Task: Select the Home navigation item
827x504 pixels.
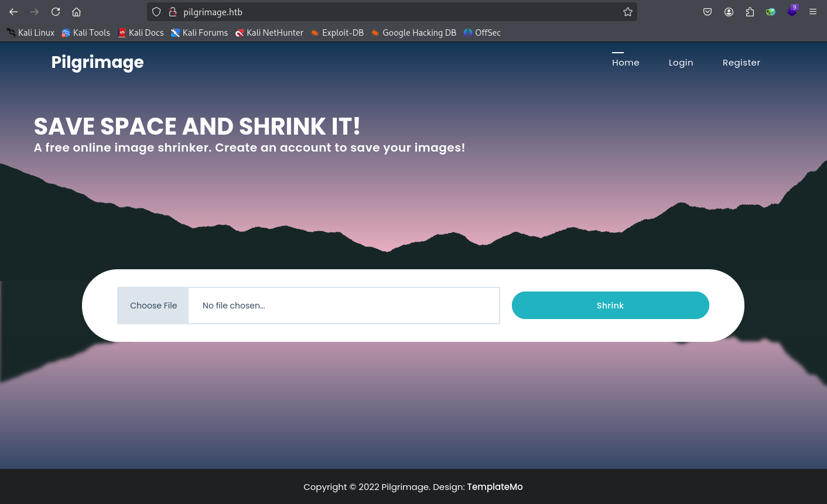Action: click(x=626, y=63)
